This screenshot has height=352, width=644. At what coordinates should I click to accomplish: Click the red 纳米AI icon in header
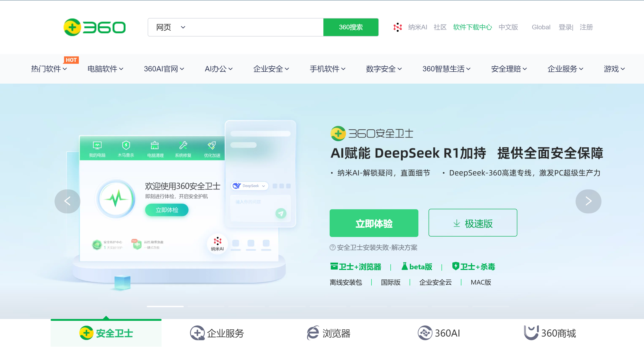397,27
